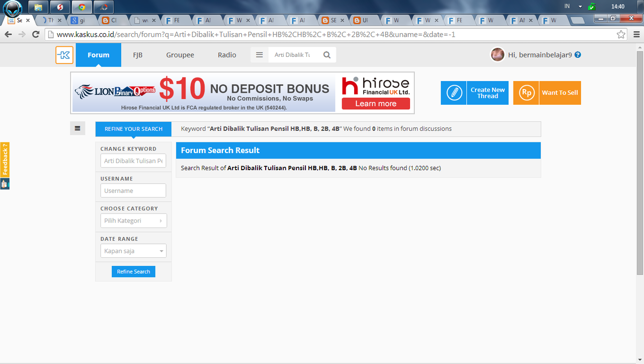The width and height of the screenshot is (644, 364).
Task: Click the Refine Your Search header tab
Action: pos(133,129)
